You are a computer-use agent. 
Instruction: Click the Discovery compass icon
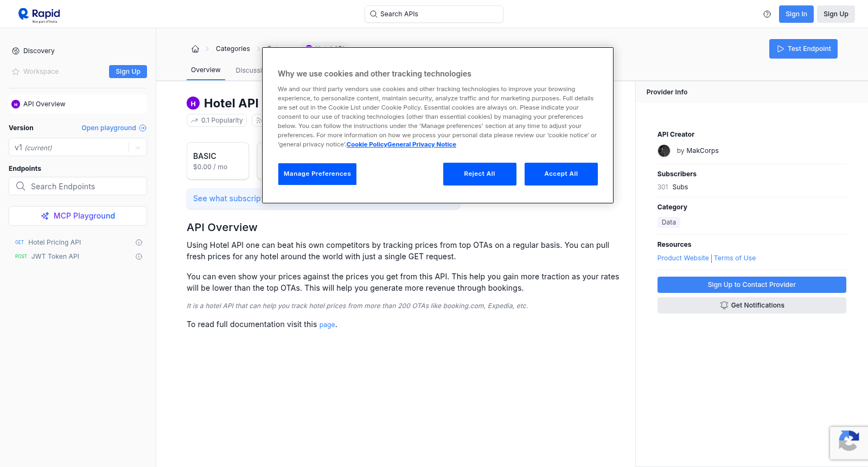(16, 51)
